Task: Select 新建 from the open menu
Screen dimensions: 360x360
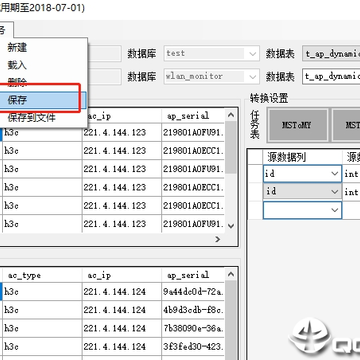Action: point(17,48)
